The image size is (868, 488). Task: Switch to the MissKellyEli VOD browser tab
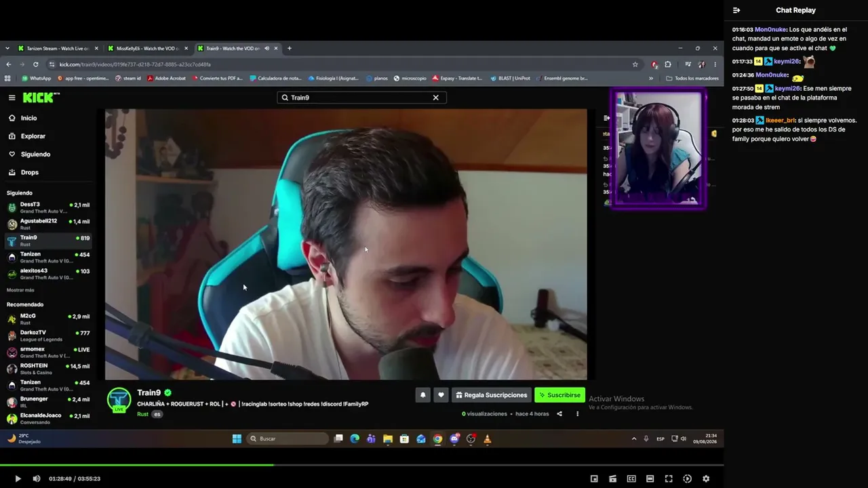pyautogui.click(x=147, y=48)
